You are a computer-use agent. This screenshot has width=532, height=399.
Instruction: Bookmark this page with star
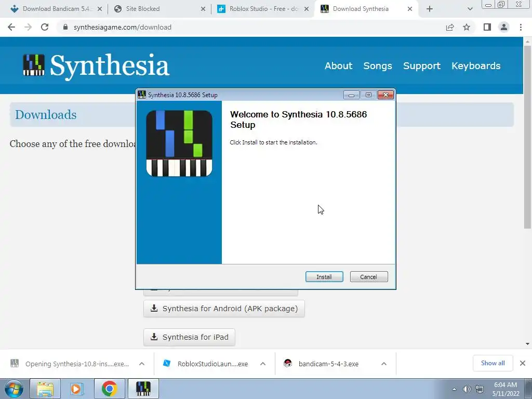[x=467, y=27]
